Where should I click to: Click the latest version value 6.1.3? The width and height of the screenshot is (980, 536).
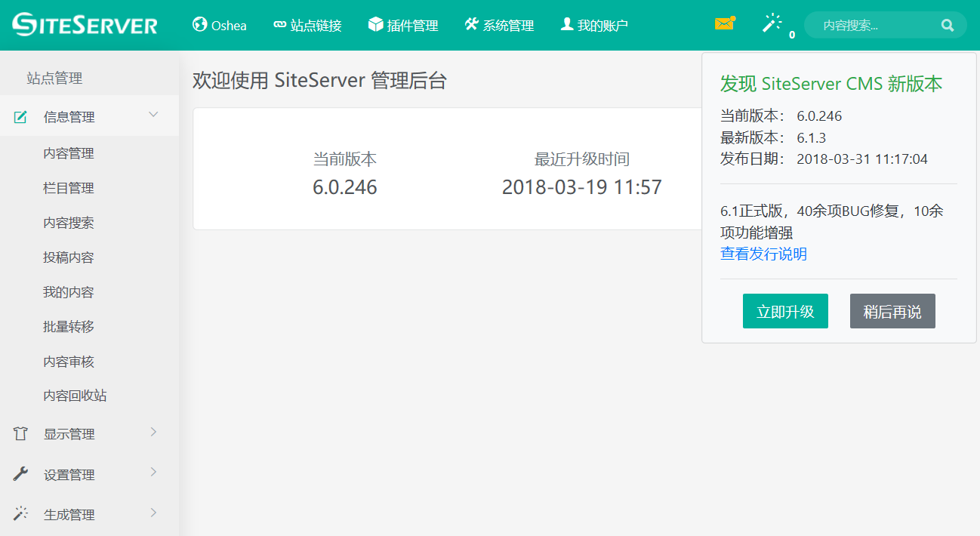(x=812, y=137)
